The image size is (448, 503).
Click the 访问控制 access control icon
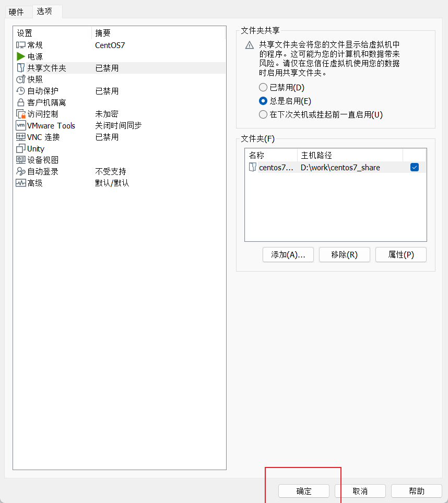pyautogui.click(x=21, y=114)
